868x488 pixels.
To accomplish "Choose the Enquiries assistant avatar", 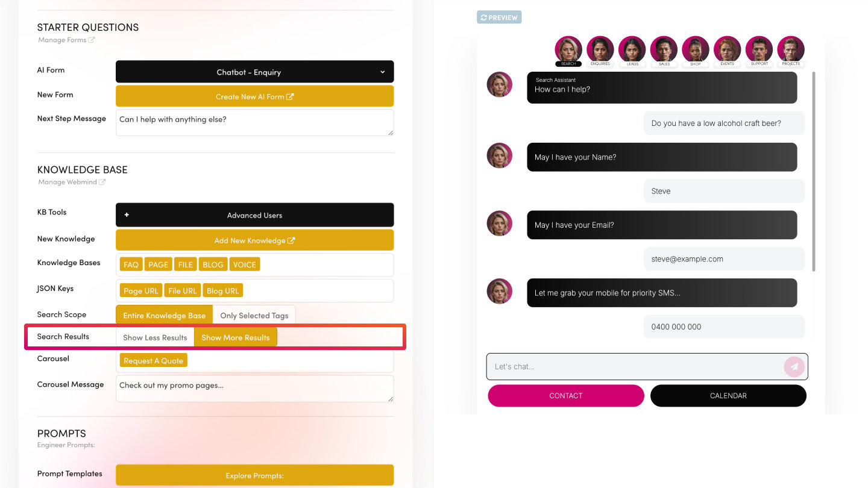I will pos(600,50).
